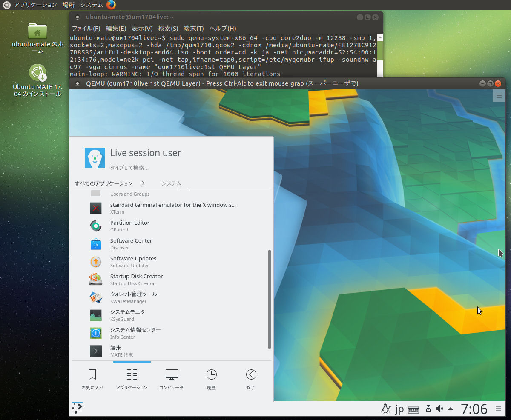
Task: Launch Software Updates icon
Action: pos(96,262)
